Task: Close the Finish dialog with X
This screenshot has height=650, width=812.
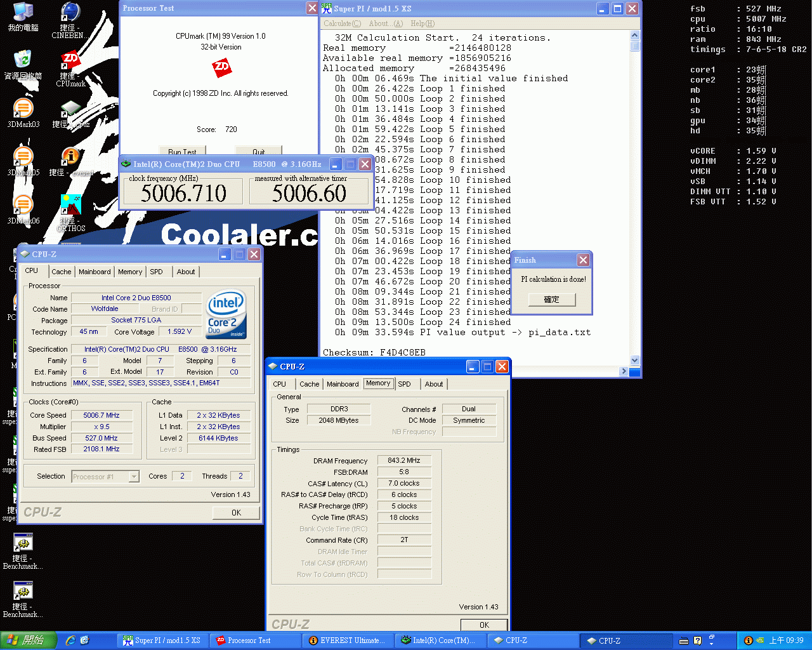Action: (583, 260)
